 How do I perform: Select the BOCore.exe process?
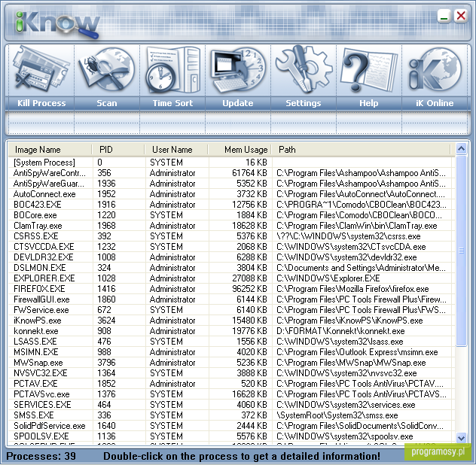click(x=231, y=215)
